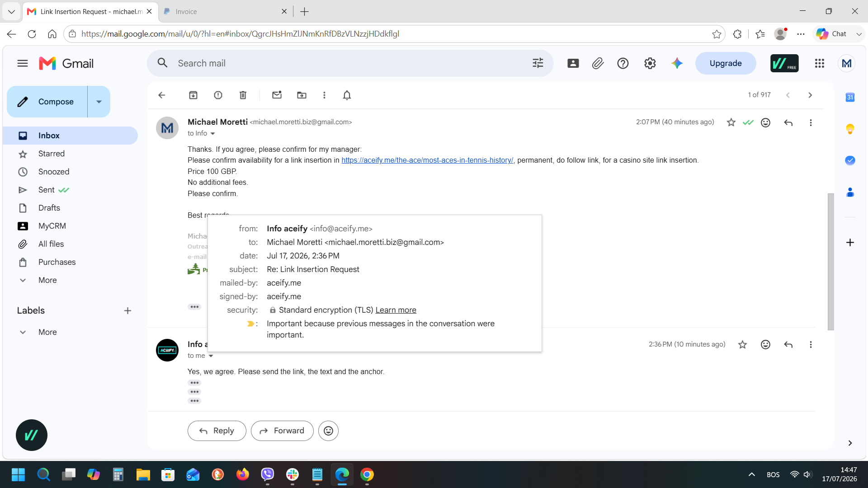Image resolution: width=868 pixels, height=488 pixels.
Task: Add emoji reaction to 2:07 PM message
Action: pyautogui.click(x=765, y=122)
